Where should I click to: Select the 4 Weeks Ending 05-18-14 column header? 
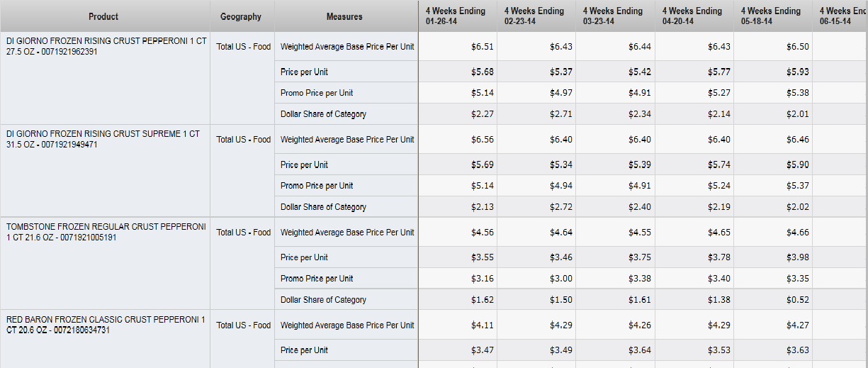[771, 16]
